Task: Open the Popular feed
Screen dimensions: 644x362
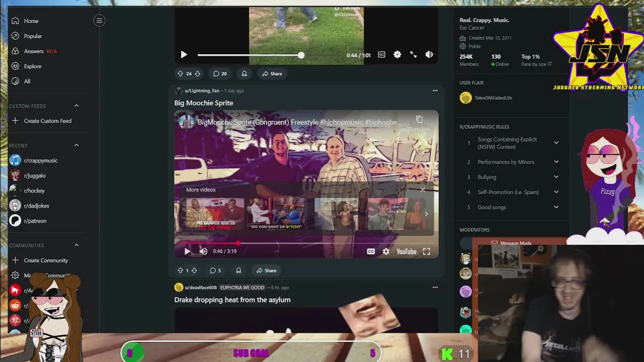Action: pyautogui.click(x=33, y=36)
